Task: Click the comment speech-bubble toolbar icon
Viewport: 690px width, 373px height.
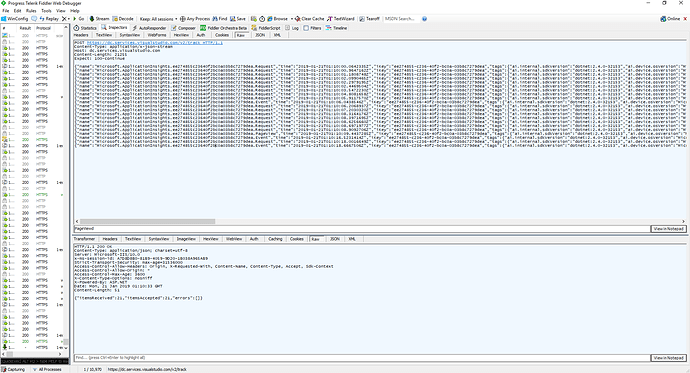Action: click(x=34, y=19)
